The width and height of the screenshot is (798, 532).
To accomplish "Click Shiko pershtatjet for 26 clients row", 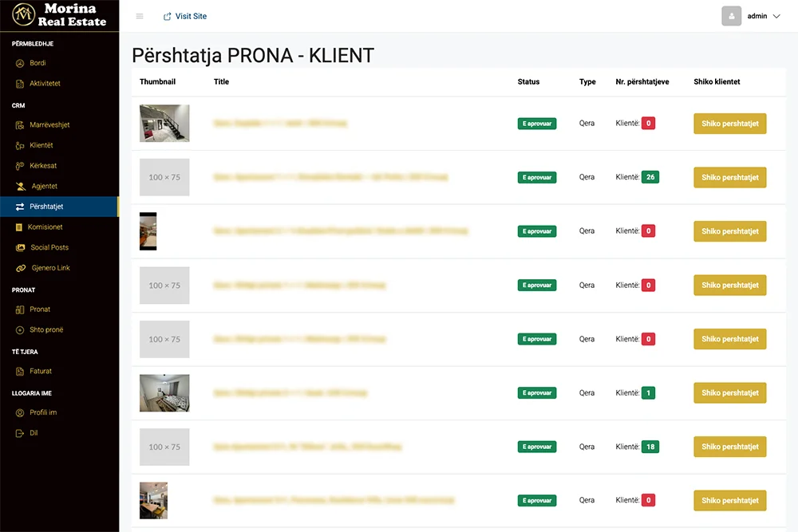I will click(729, 177).
